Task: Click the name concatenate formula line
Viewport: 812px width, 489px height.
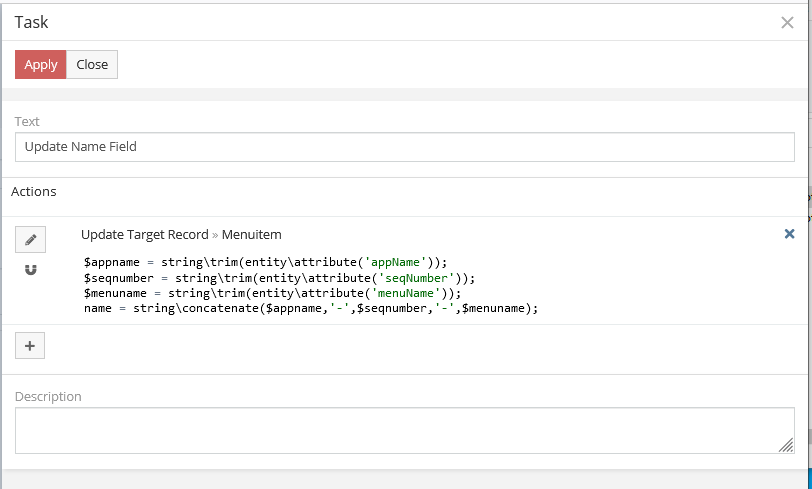Action: tap(311, 309)
